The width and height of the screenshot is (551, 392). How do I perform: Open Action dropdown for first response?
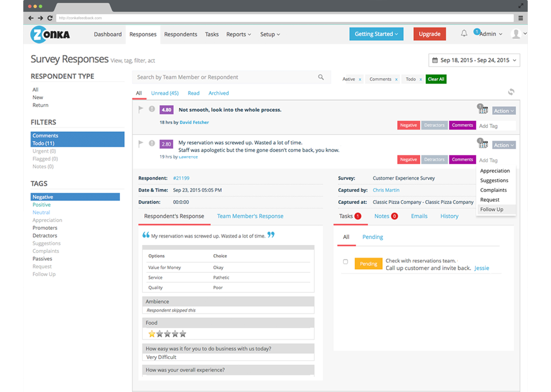504,111
